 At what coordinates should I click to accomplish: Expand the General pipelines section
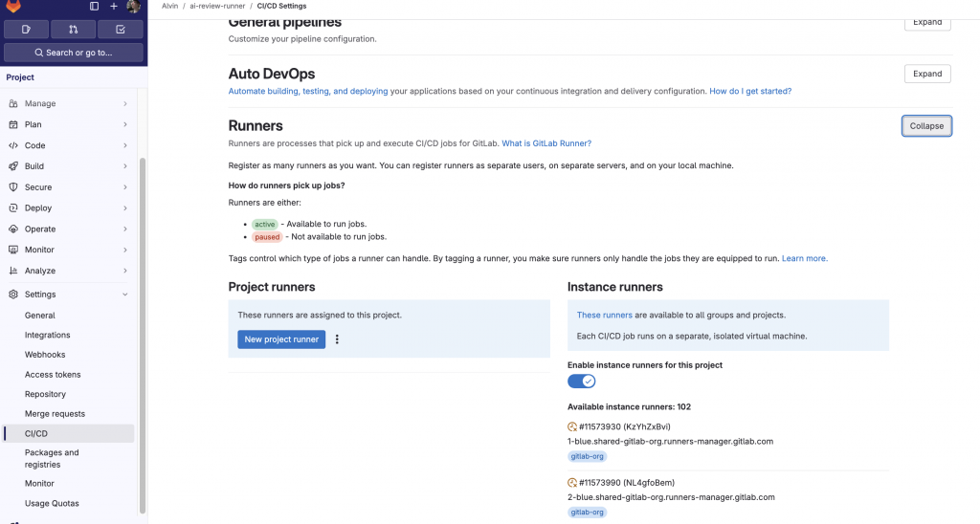[x=927, y=23]
